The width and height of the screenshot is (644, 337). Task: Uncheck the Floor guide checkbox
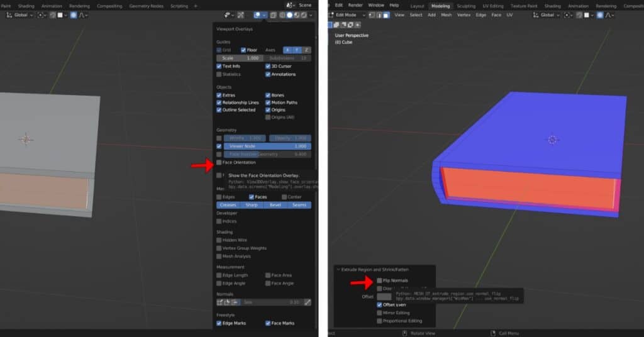pos(244,50)
